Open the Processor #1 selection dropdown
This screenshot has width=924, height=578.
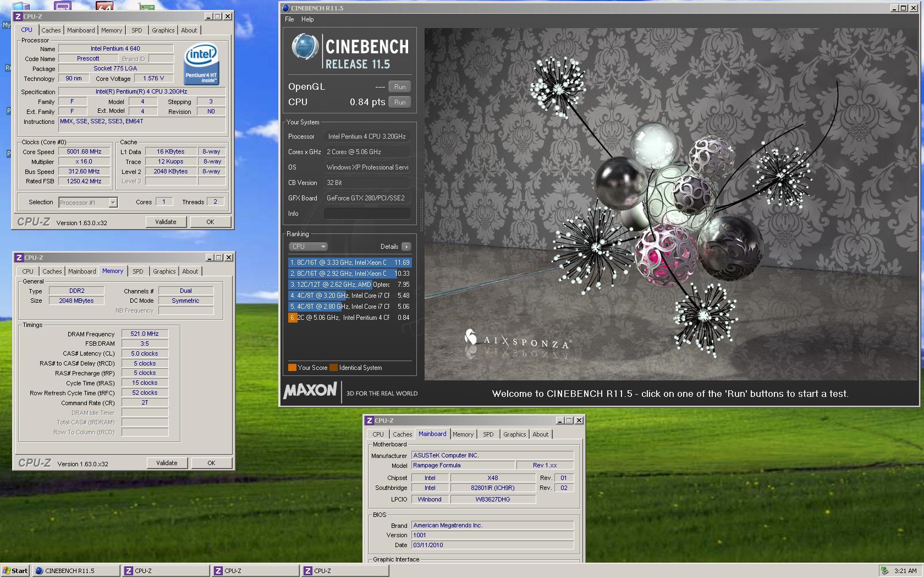tap(88, 203)
